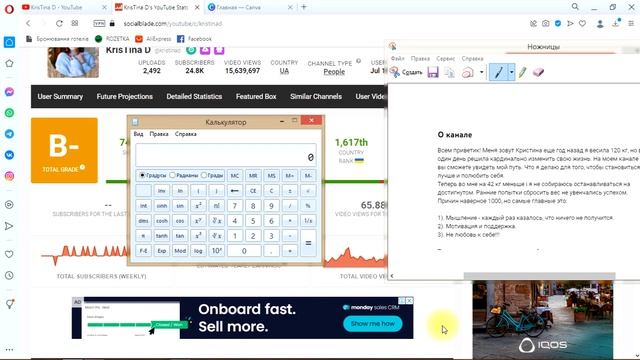Open ROZETKA bookmark
The image size is (640, 360).
[x=112, y=39]
